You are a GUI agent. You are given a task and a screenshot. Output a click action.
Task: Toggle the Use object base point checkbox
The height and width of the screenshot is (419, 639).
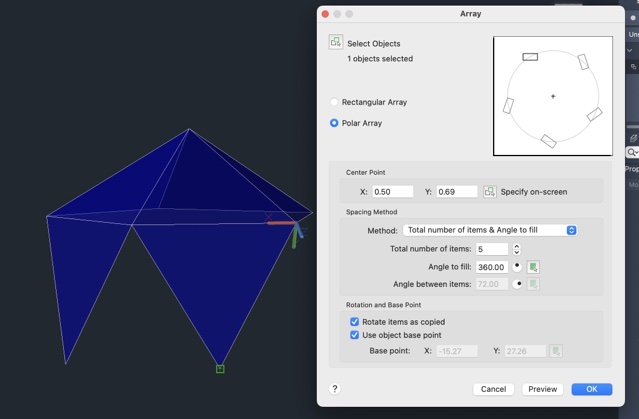(x=355, y=335)
